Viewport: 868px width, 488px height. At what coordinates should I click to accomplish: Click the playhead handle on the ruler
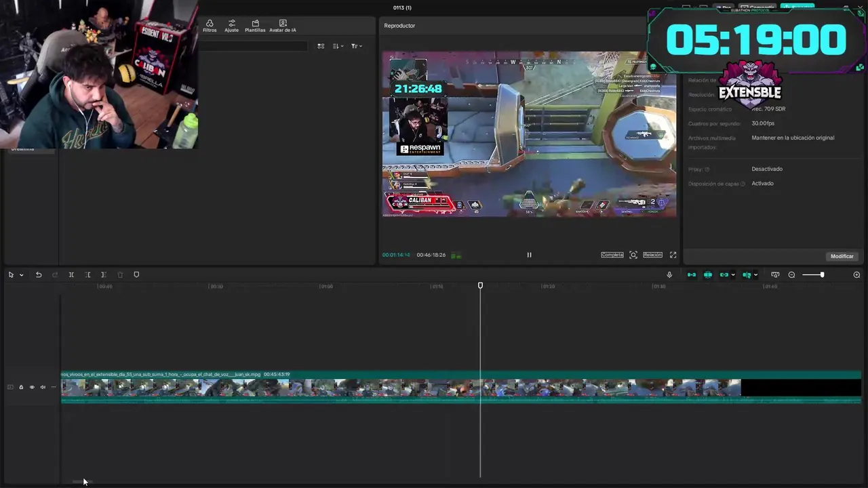480,286
